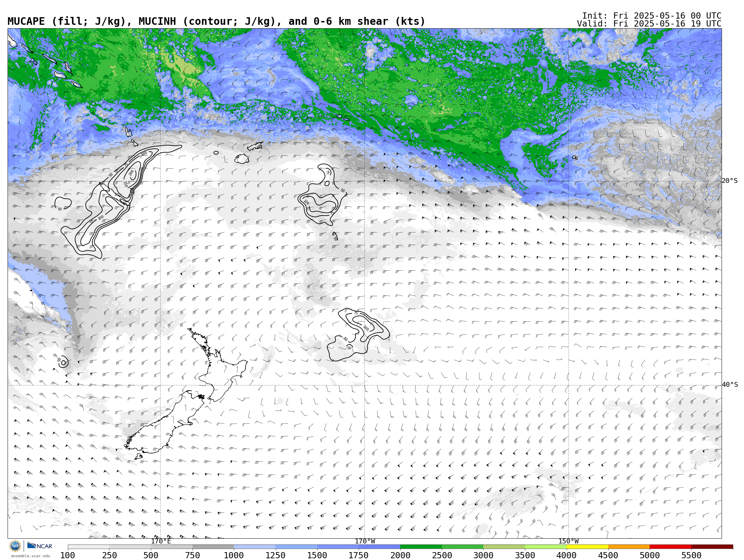Click the colorbar tick label 3000
Viewport: 744px width, 560px height.
[x=483, y=556]
